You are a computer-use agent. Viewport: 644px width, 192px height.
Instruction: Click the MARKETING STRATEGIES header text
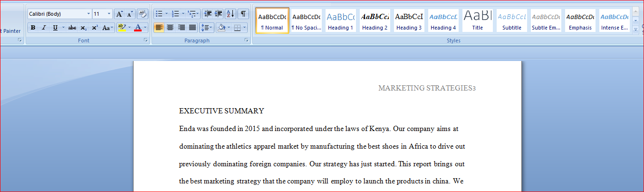pos(425,88)
